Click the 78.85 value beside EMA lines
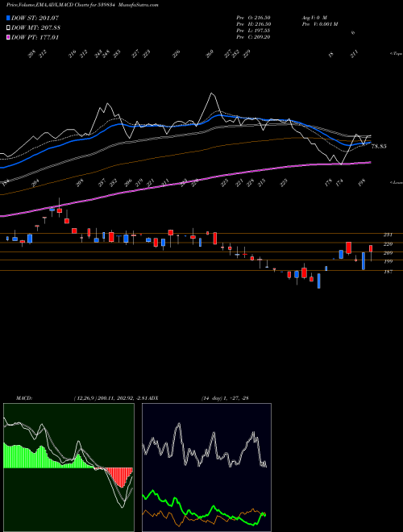 [379, 147]
